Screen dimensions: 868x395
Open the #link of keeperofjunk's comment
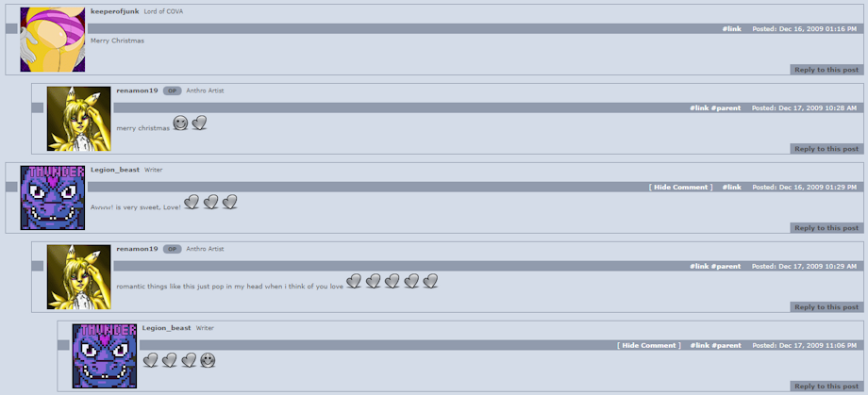(x=732, y=29)
